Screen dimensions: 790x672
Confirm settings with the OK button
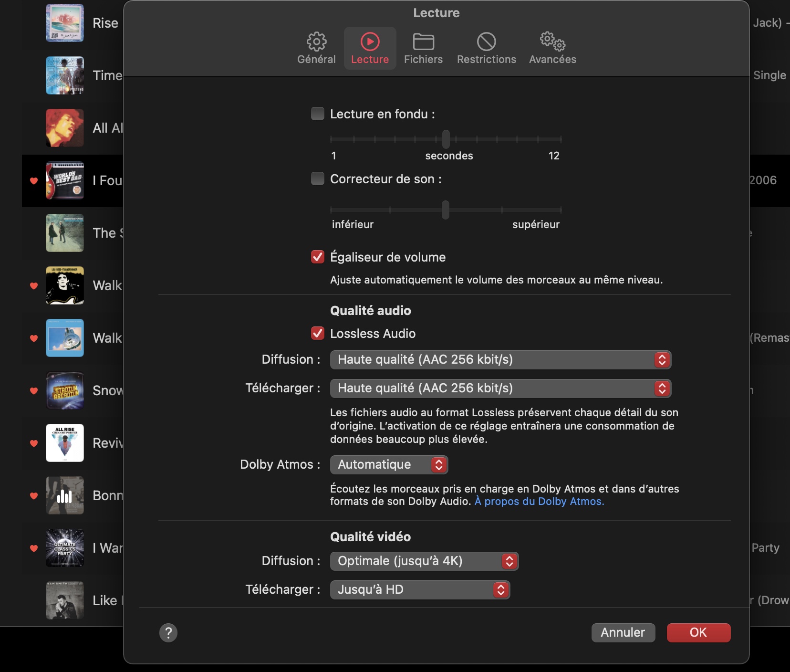[698, 633]
